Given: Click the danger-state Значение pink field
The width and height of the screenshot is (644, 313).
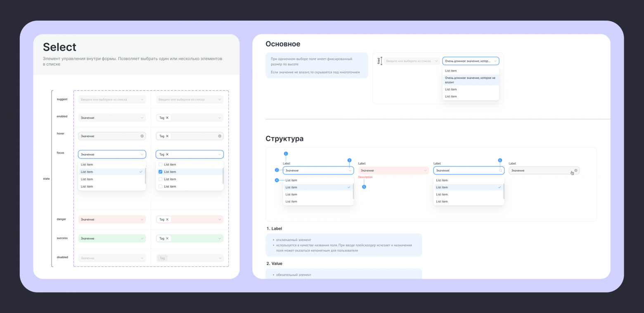Looking at the screenshot, I should pyautogui.click(x=112, y=219).
